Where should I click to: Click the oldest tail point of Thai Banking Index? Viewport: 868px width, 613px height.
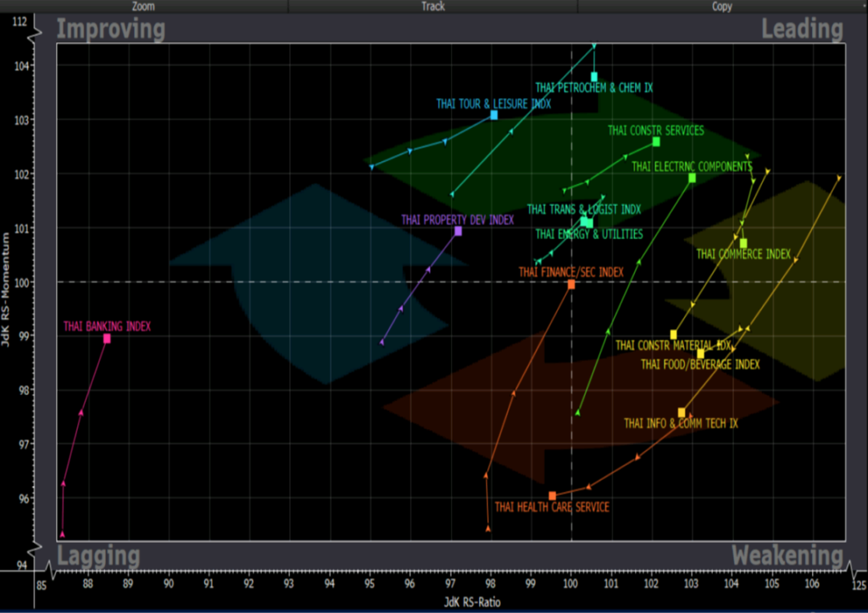(63, 534)
